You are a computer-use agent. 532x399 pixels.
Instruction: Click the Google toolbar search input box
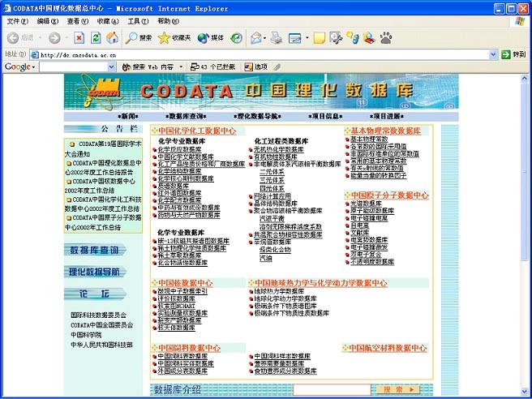74,66
